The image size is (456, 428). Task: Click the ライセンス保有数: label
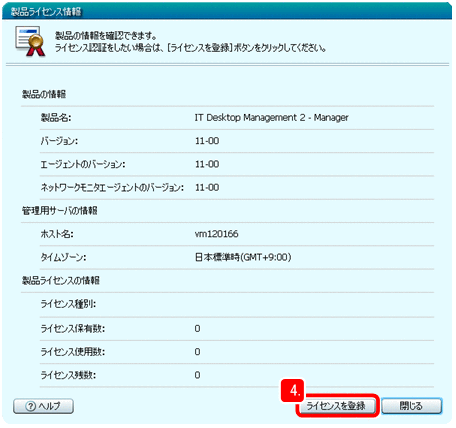(72, 329)
